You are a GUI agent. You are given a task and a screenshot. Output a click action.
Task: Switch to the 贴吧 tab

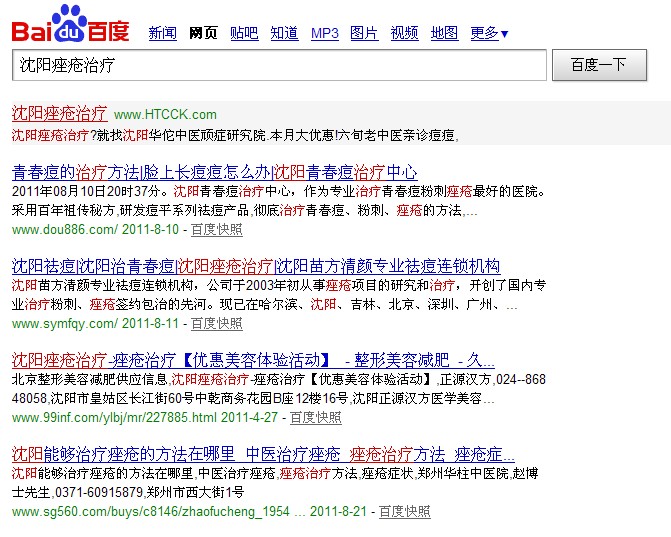243,34
